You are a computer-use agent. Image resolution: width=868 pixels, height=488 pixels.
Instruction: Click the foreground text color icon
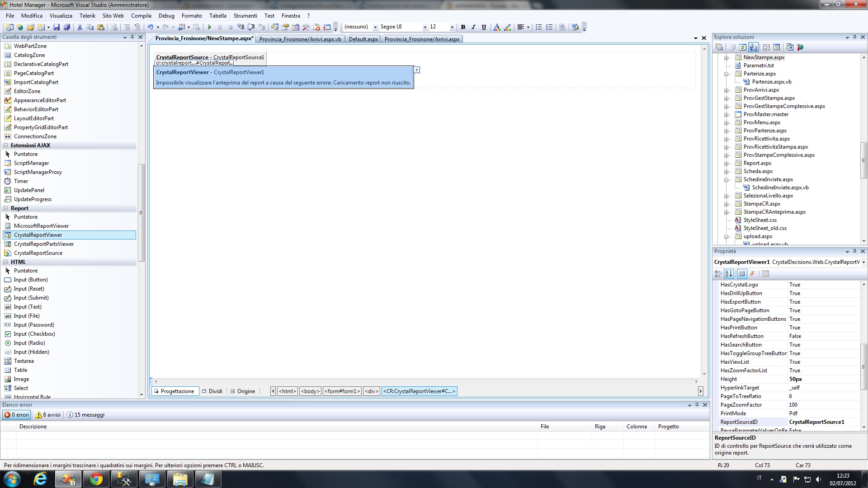pyautogui.click(x=497, y=27)
